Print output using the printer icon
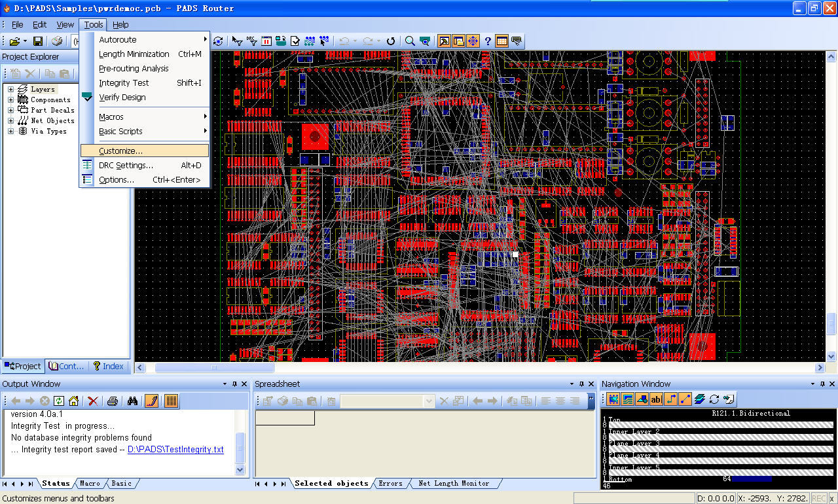The height and width of the screenshot is (504, 838). [x=112, y=401]
